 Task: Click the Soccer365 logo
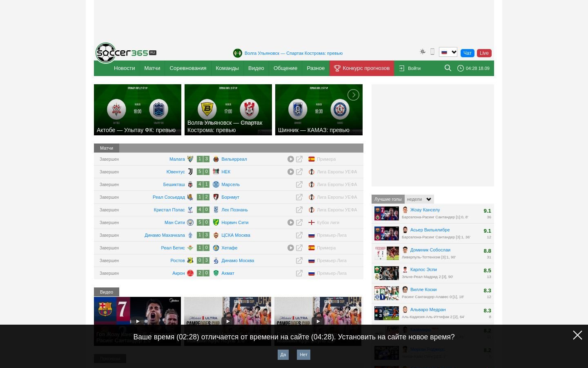pos(126,53)
